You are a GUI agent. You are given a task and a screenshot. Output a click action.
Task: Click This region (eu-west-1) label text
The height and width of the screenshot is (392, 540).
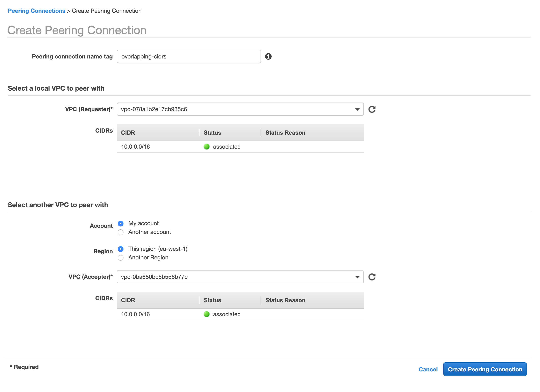(158, 249)
